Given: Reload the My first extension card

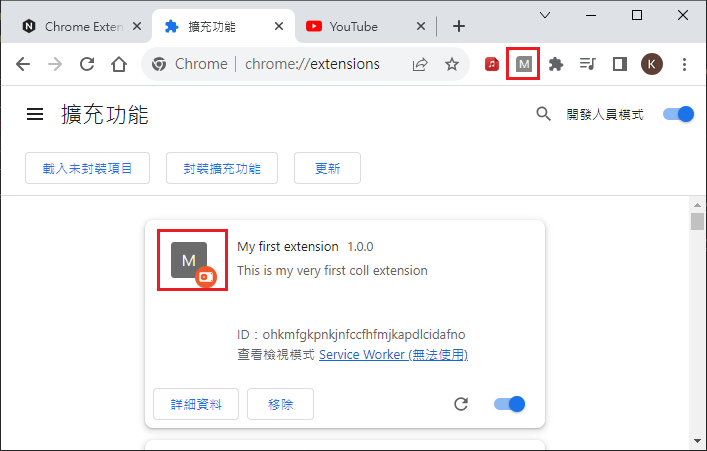Looking at the screenshot, I should (461, 404).
